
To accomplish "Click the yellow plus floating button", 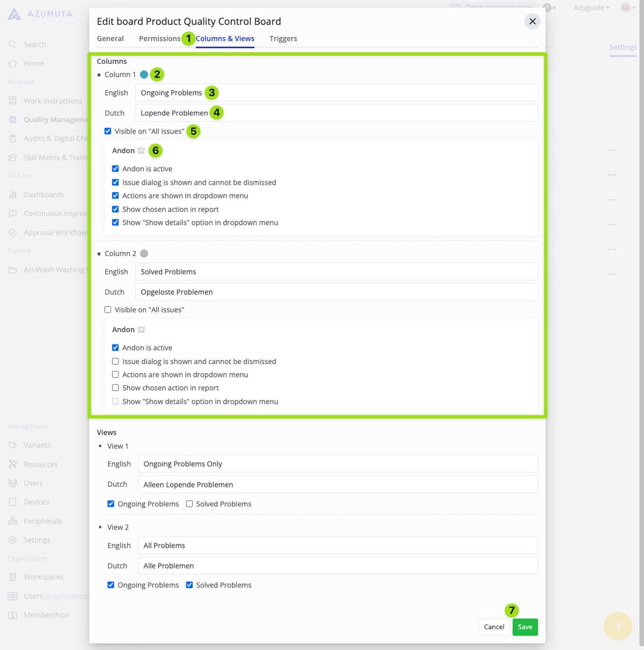I will 618,626.
